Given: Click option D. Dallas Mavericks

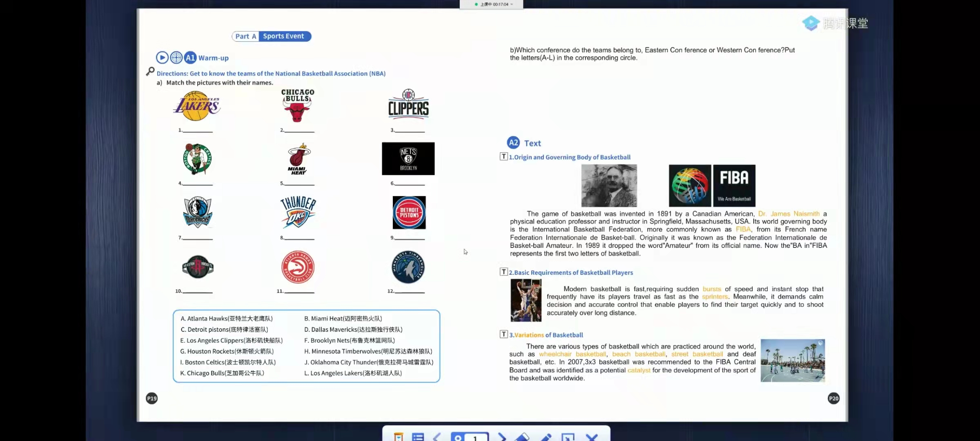Looking at the screenshot, I should coord(353,330).
